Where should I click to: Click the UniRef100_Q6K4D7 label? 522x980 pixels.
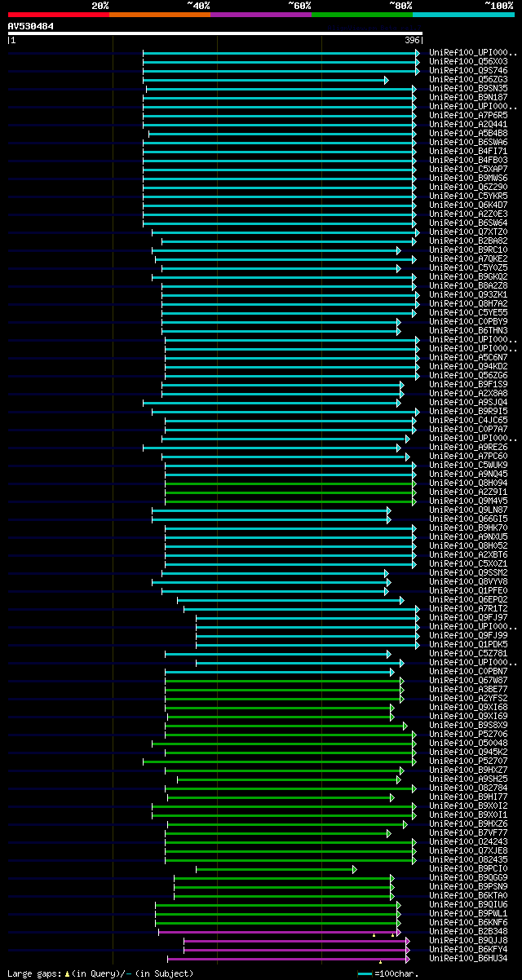coord(468,205)
